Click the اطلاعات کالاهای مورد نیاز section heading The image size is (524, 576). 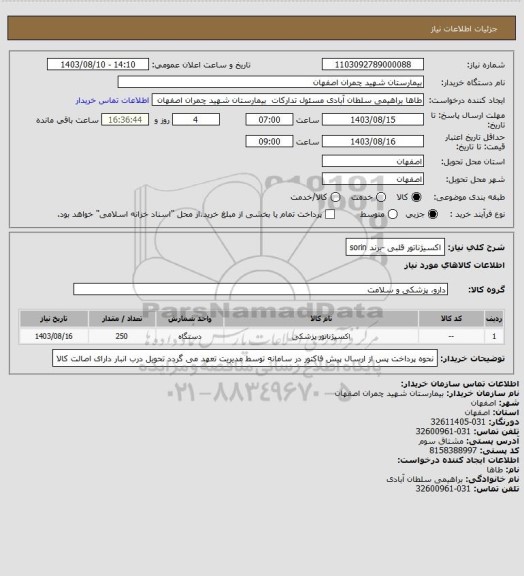click(x=454, y=265)
